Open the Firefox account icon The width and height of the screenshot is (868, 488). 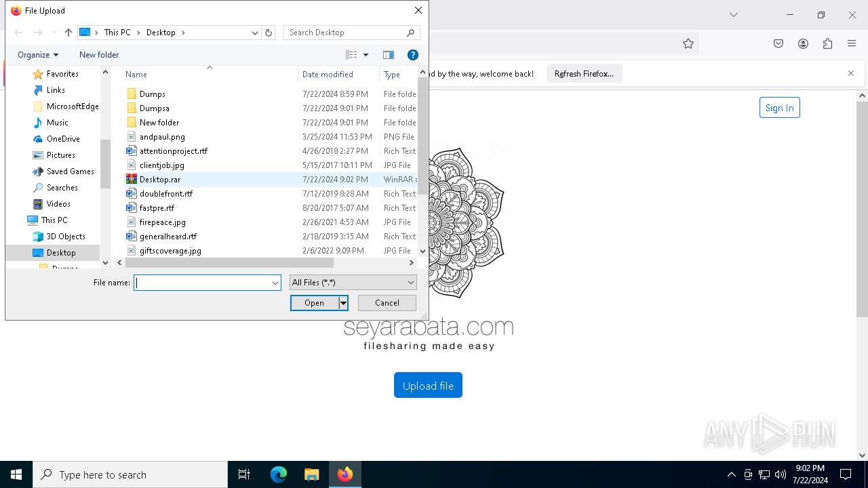(x=803, y=43)
